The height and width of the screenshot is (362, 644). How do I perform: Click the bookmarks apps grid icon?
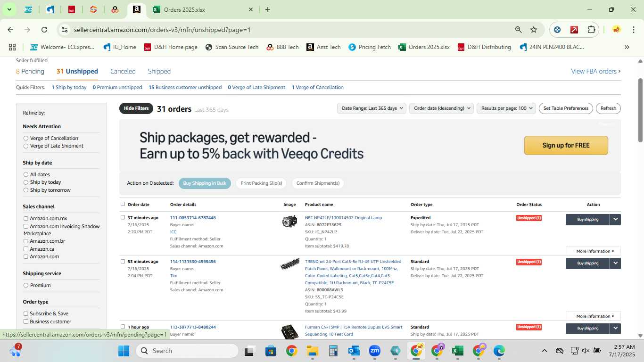pyautogui.click(x=12, y=47)
